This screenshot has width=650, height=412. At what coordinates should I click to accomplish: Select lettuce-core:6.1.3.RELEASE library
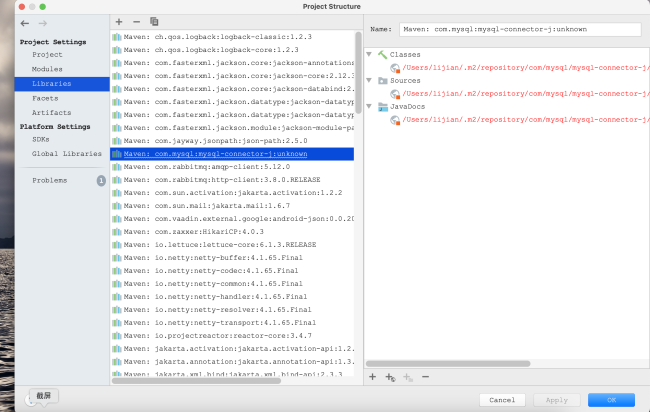coord(232,245)
